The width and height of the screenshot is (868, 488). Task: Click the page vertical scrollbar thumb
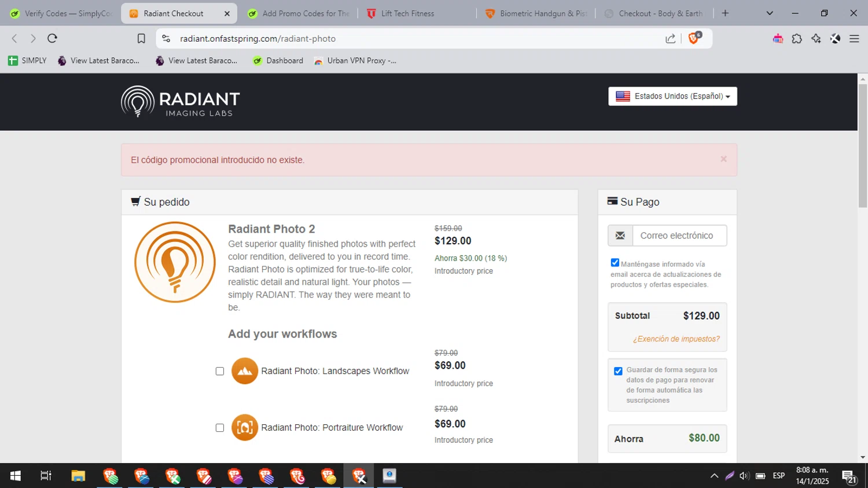click(x=863, y=146)
